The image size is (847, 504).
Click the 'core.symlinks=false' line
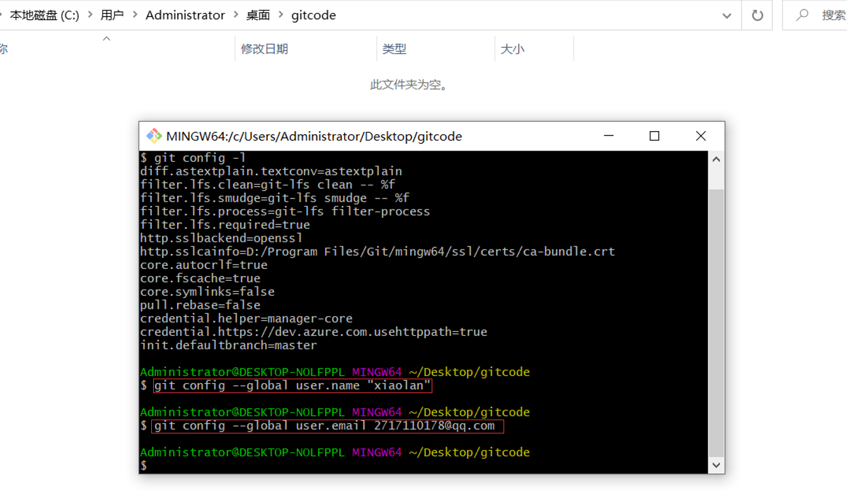coord(207,292)
